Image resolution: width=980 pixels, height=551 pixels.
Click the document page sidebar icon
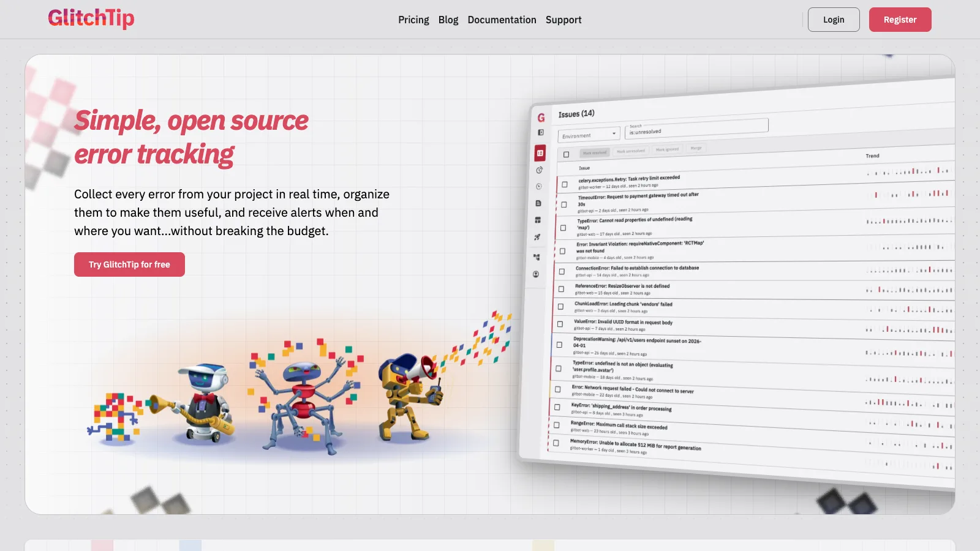(x=538, y=203)
